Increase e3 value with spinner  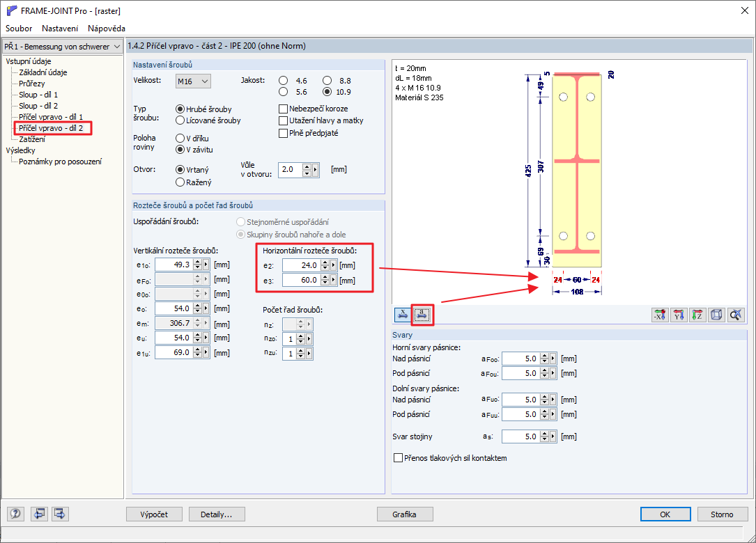click(325, 278)
